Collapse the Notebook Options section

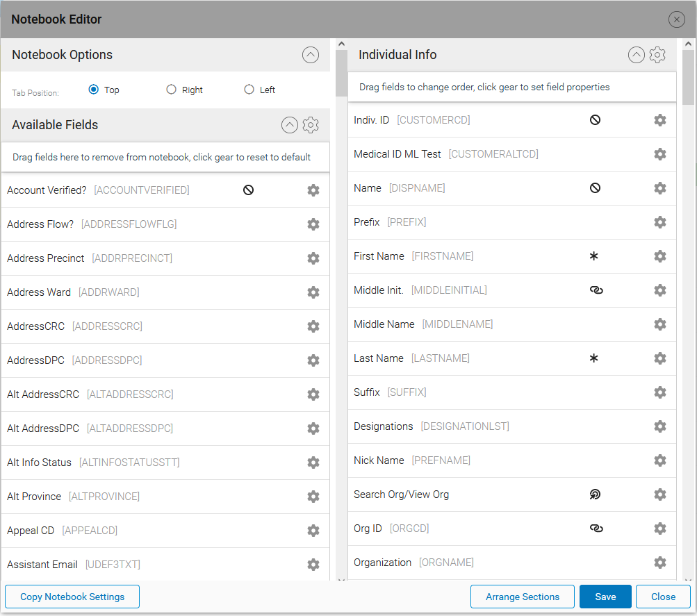click(x=311, y=55)
